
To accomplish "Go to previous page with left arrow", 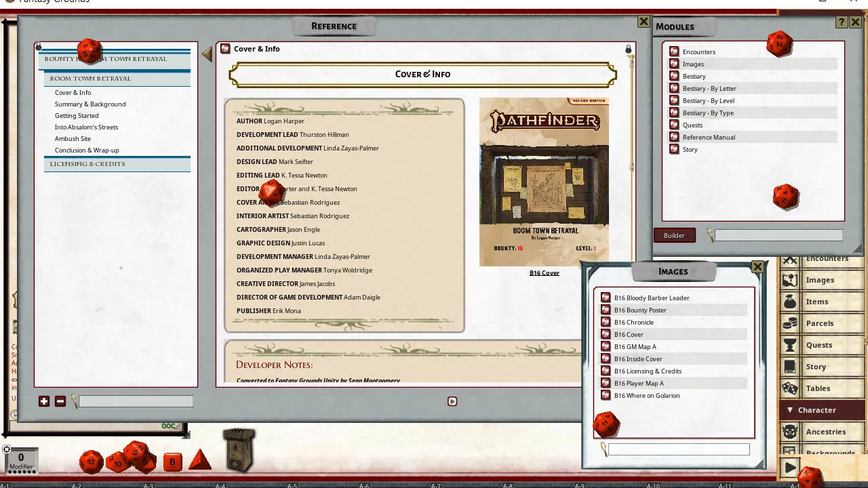I will (x=208, y=54).
